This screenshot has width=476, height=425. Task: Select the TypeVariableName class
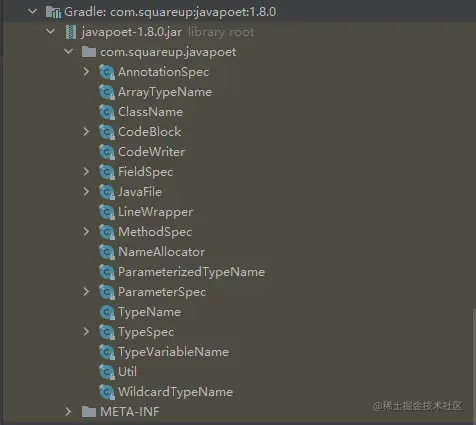(x=173, y=352)
